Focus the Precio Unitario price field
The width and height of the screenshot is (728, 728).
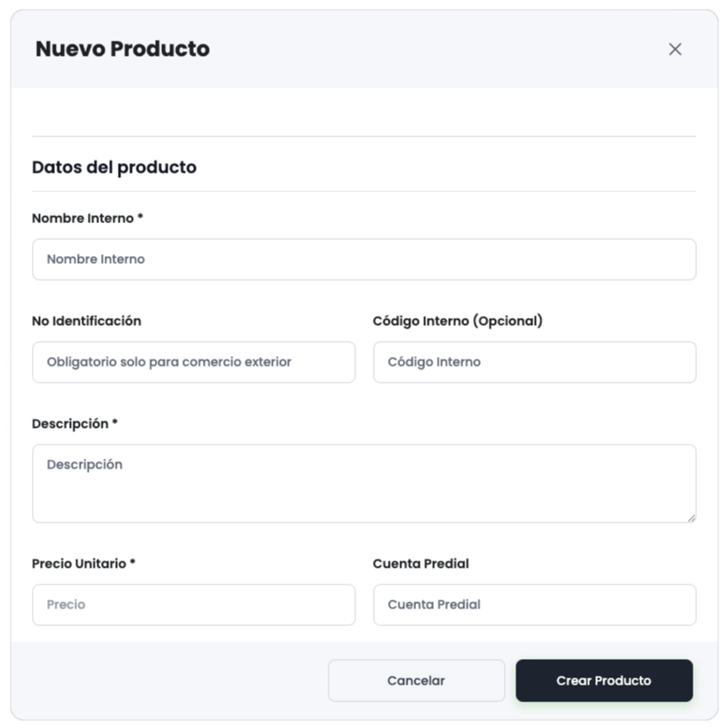(x=193, y=605)
